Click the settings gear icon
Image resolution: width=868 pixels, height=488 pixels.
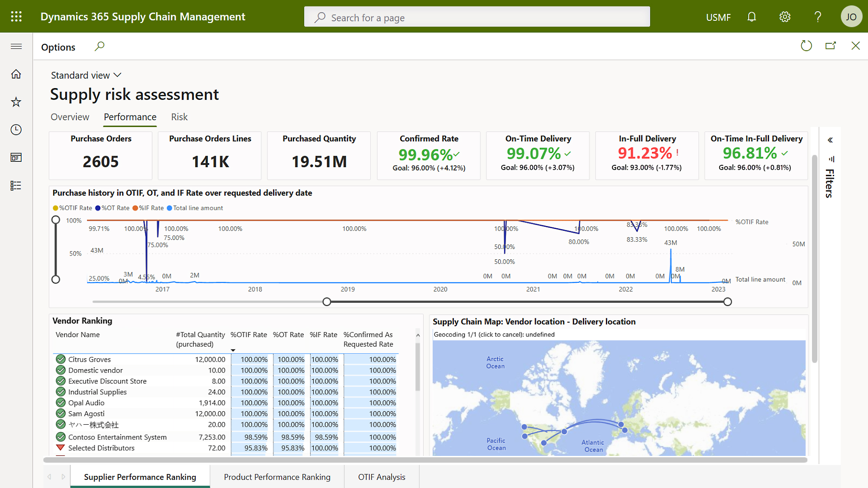coord(785,16)
